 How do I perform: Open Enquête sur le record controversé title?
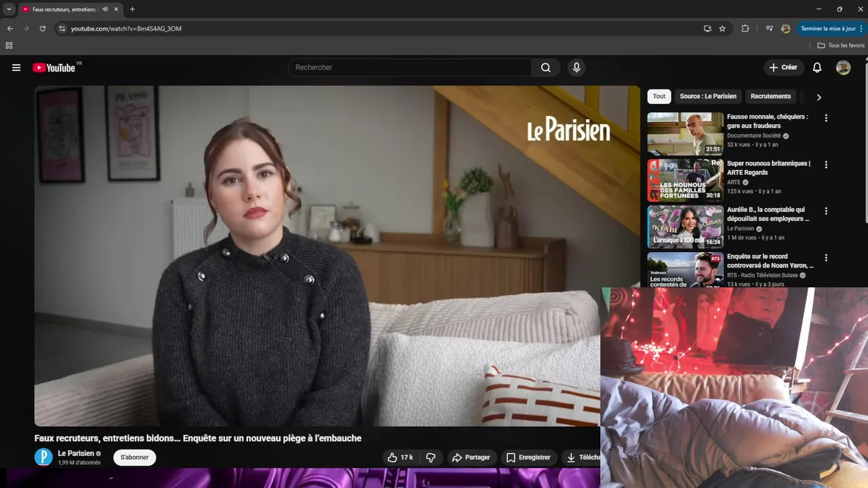click(770, 261)
